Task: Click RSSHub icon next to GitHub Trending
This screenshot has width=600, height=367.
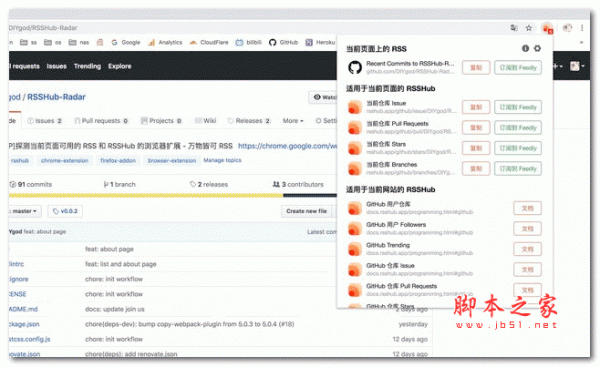Action: 355,249
